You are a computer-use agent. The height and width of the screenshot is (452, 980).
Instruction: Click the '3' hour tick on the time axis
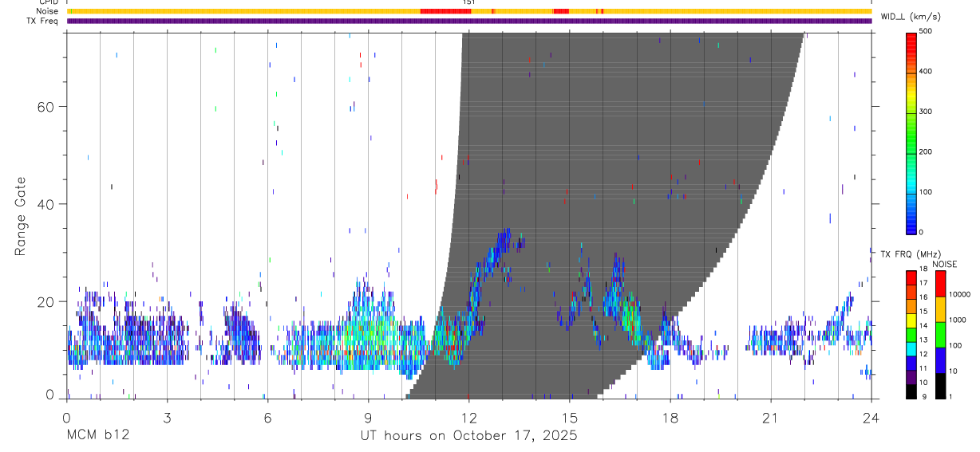click(167, 417)
